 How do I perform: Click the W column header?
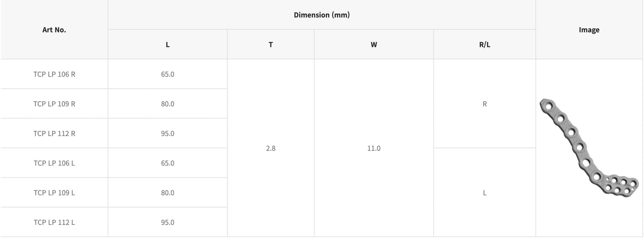coord(374,44)
